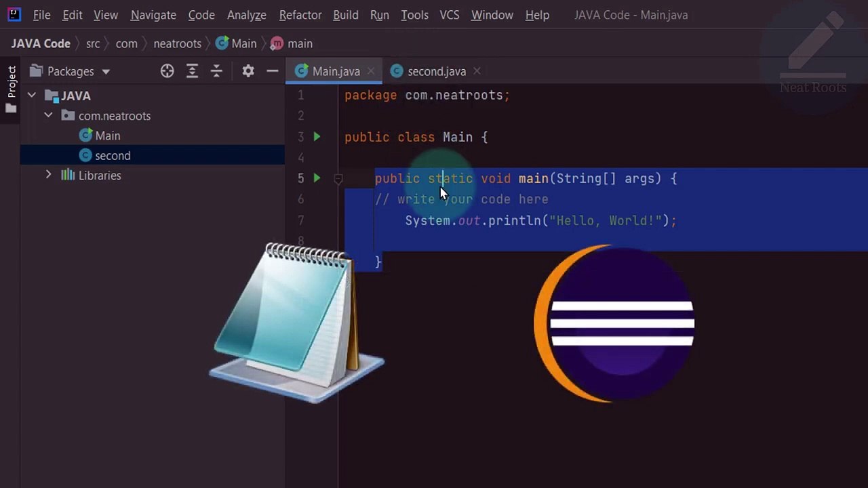Click class name Main on line 3

(x=458, y=137)
